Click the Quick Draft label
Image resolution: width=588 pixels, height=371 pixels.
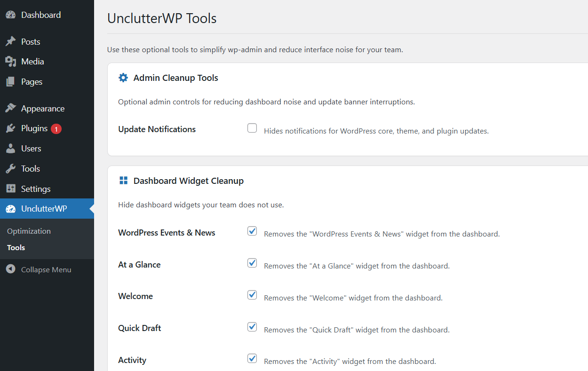[140, 328]
